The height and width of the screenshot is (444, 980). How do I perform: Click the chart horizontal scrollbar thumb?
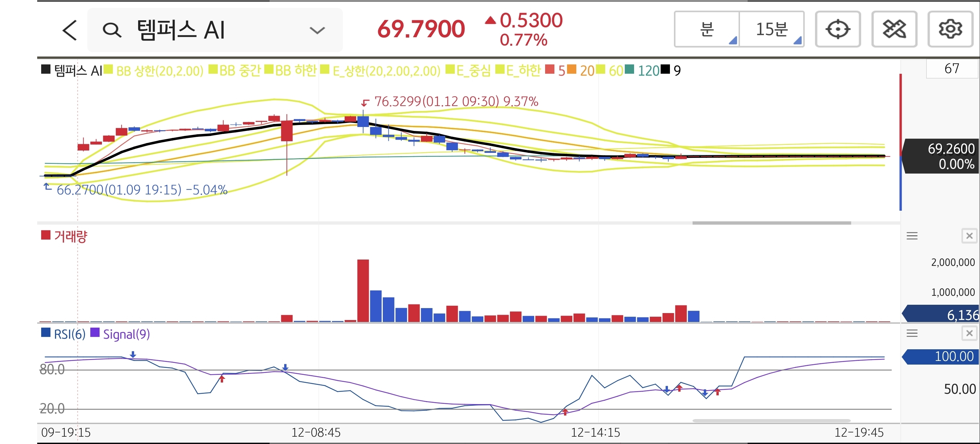point(771,223)
